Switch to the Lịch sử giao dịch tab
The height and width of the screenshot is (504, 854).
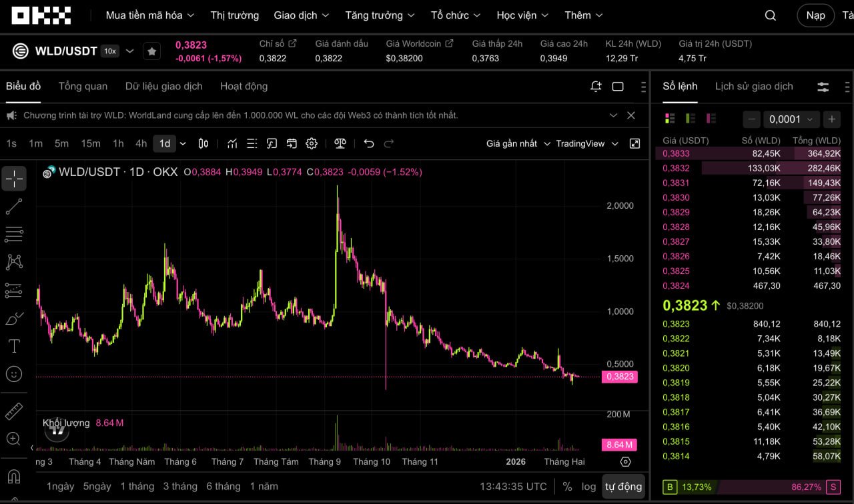pos(754,86)
